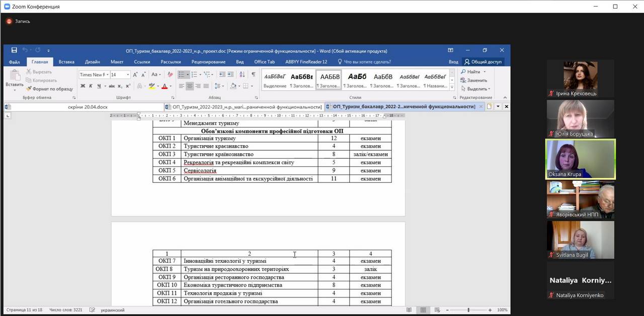Select Oksana Krupa's video thumbnail

[x=581, y=159]
